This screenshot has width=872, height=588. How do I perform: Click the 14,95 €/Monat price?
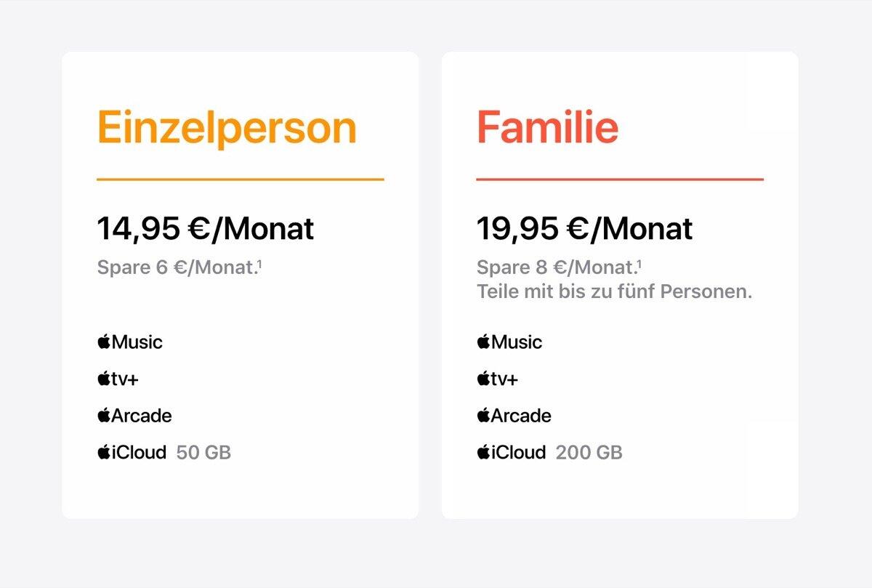click(x=206, y=228)
